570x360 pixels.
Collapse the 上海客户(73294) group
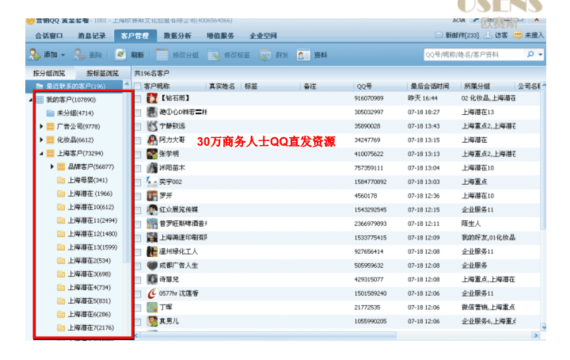pos(41,153)
